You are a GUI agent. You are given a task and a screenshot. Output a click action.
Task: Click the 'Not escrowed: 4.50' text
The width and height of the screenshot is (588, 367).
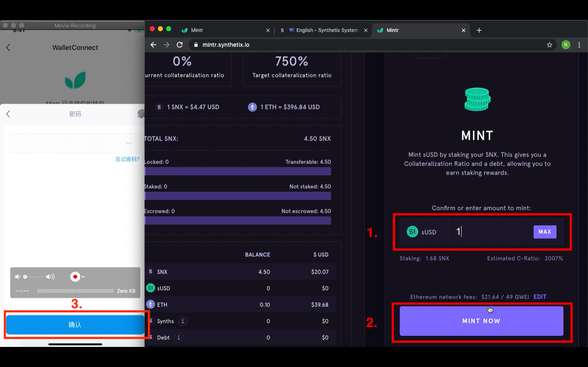pyautogui.click(x=306, y=211)
